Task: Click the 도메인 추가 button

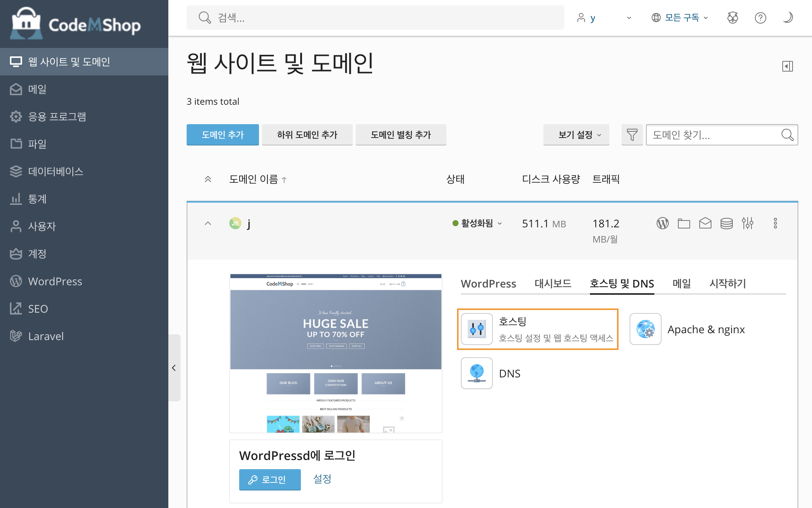Action: 222,135
